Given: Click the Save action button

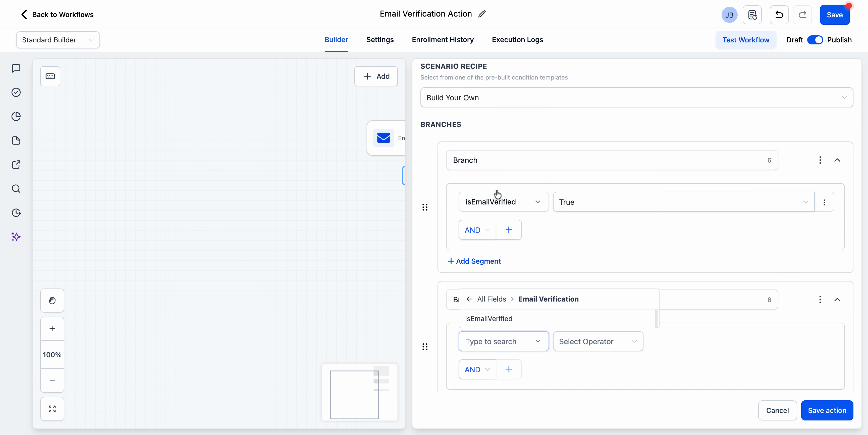Looking at the screenshot, I should (828, 410).
